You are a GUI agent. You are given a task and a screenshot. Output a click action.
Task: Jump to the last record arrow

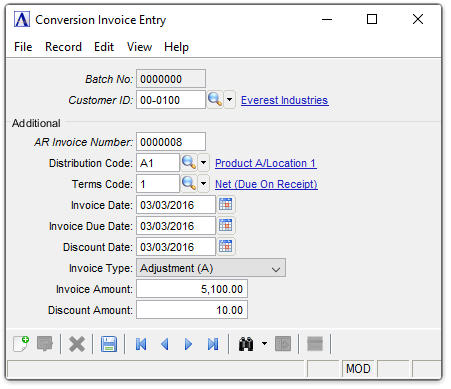coord(213,344)
